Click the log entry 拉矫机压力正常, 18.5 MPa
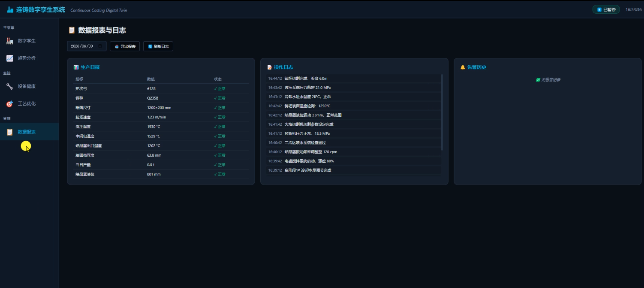The image size is (644, 288). click(x=353, y=133)
